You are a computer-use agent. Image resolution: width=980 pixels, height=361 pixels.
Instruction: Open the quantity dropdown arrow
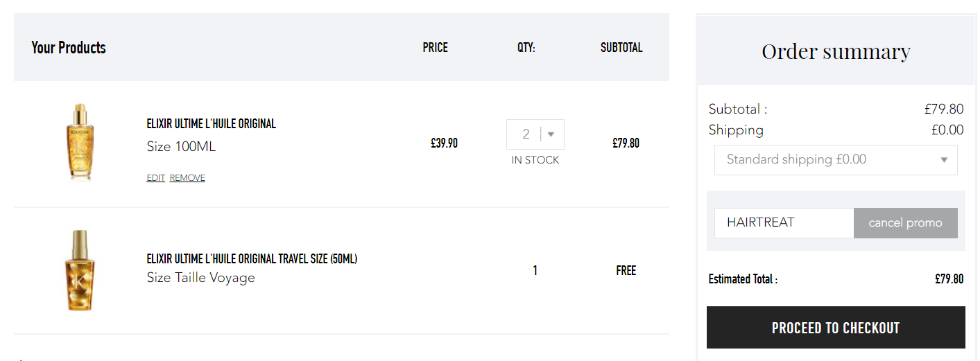(x=551, y=134)
